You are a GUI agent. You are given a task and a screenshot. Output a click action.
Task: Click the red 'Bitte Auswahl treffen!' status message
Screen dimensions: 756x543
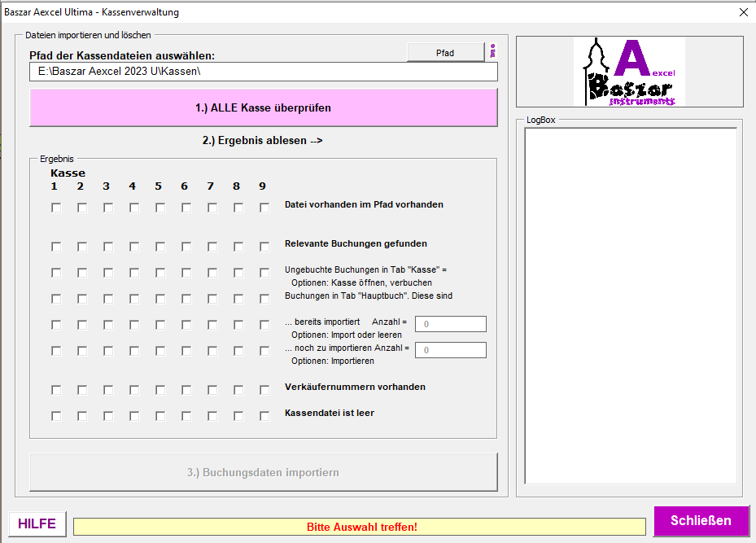point(362,527)
